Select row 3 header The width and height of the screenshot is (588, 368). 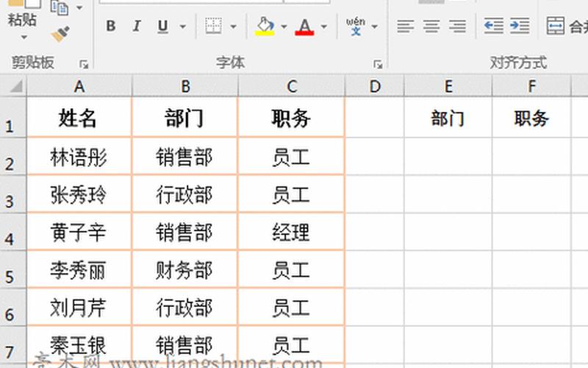(13, 194)
